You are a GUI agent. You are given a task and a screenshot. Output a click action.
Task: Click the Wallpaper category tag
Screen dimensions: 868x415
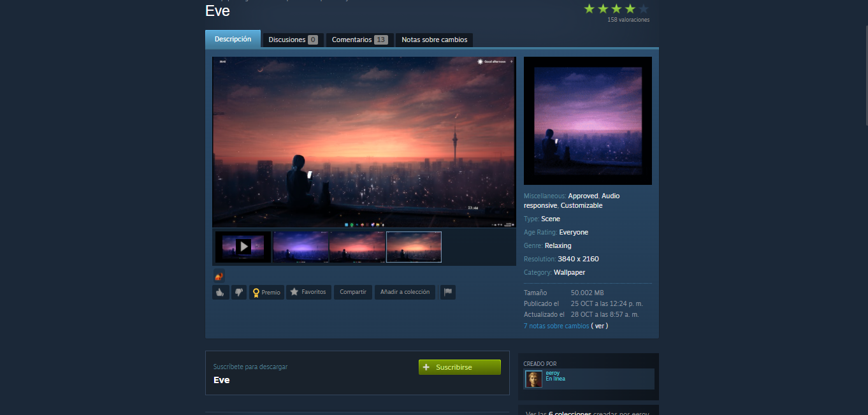(570, 272)
